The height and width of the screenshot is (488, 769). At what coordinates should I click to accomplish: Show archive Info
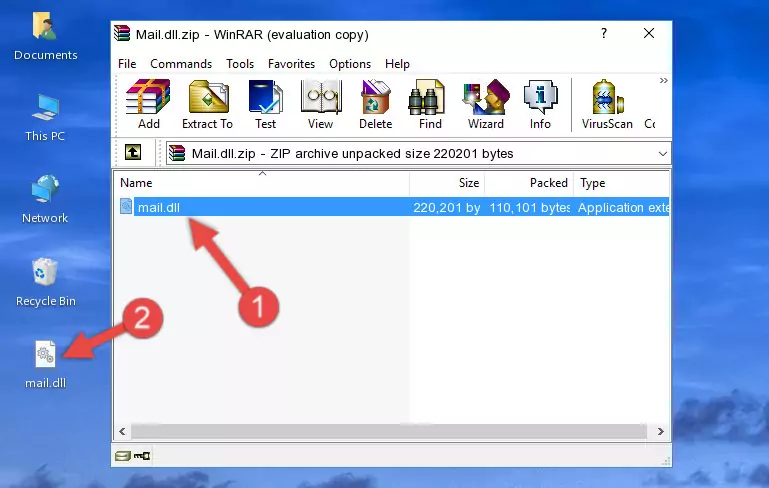coord(540,104)
